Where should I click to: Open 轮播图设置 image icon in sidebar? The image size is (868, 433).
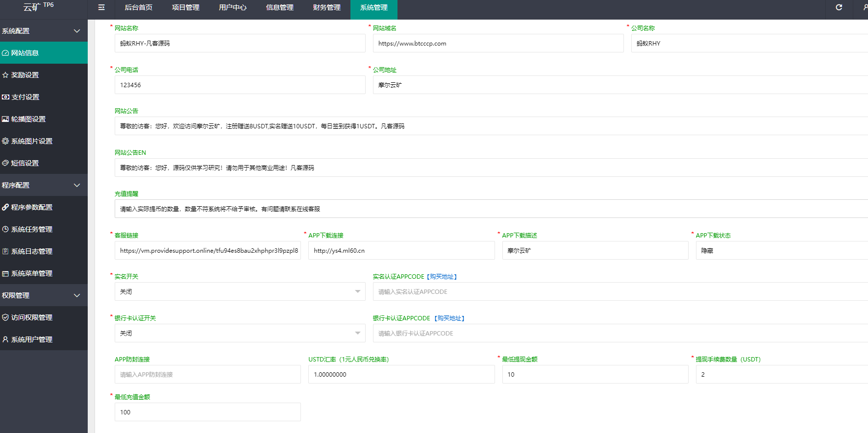(5, 119)
